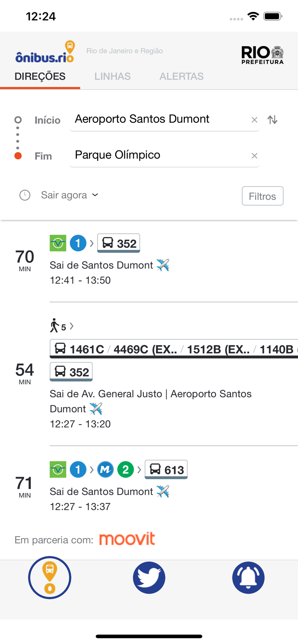Click the clock icon beside Sair agora
This screenshot has height=644, width=298.
point(25,195)
